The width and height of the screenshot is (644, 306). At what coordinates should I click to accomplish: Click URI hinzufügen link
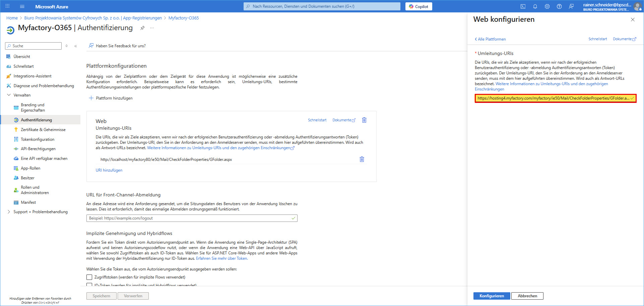[109, 170]
